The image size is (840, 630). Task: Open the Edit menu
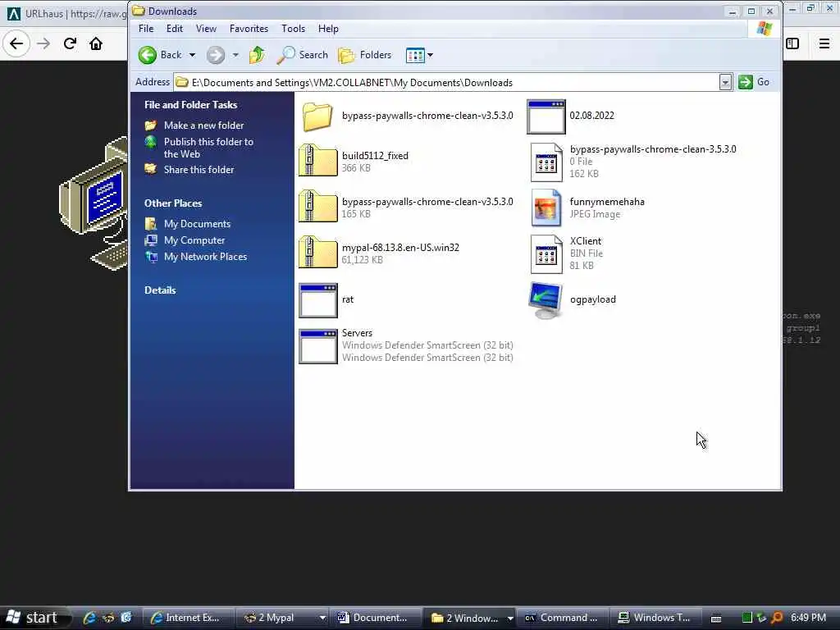[x=175, y=29]
